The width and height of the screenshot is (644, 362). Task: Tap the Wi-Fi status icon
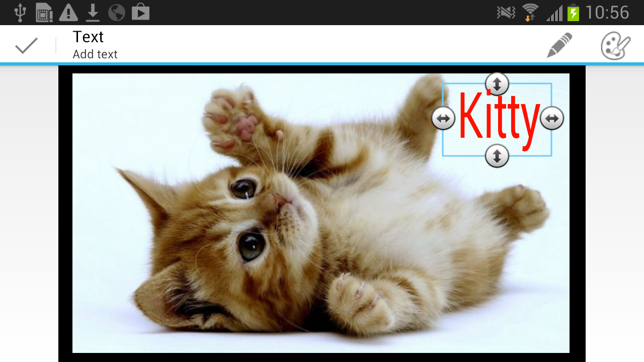530,13
